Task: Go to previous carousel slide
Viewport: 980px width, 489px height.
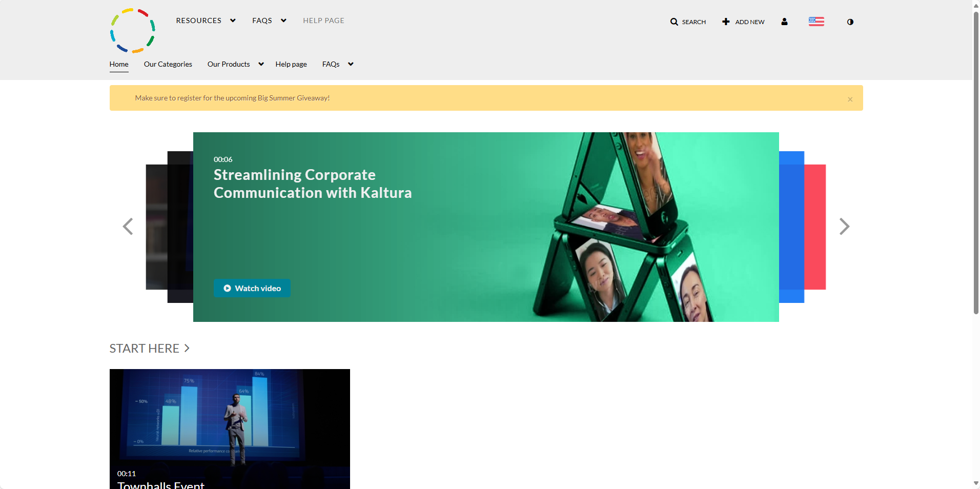Action: click(x=128, y=227)
